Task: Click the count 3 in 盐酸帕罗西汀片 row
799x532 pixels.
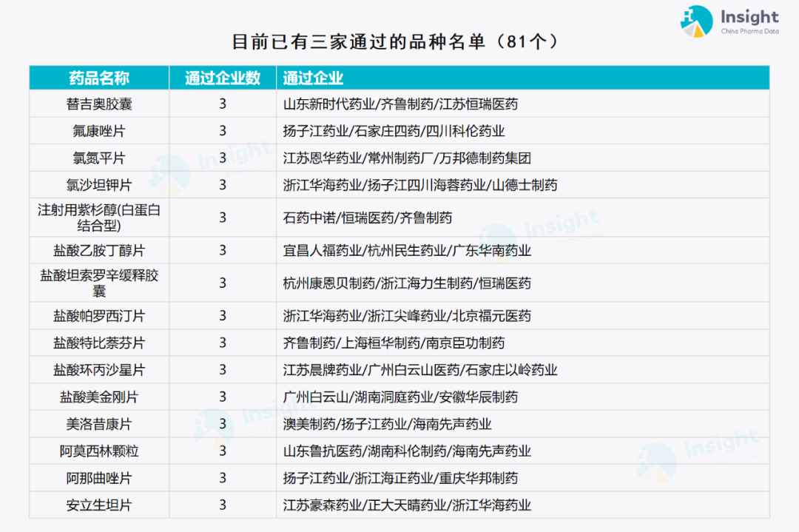Action: tap(223, 316)
